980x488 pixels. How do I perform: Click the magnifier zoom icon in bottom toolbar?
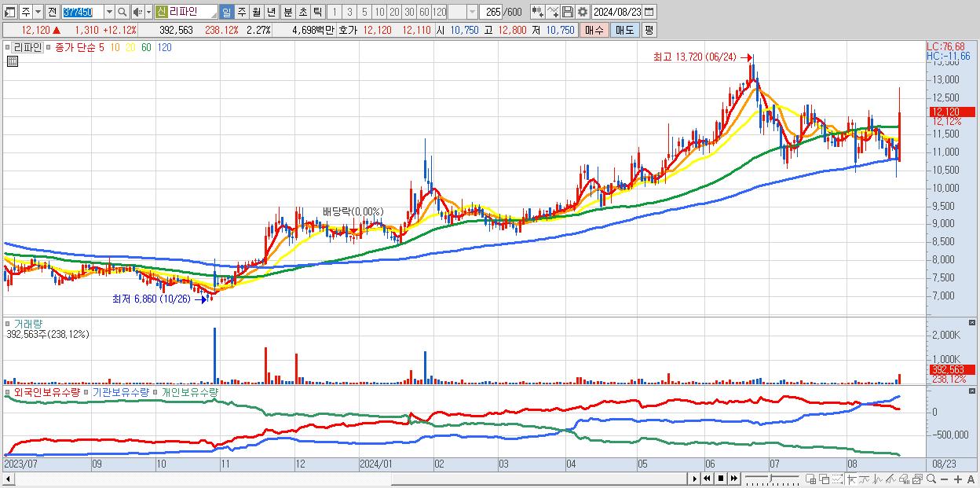[931, 479]
